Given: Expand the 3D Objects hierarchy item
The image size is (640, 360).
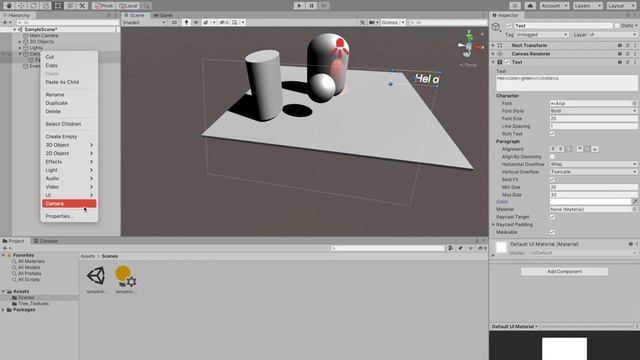Looking at the screenshot, I should (20, 42).
